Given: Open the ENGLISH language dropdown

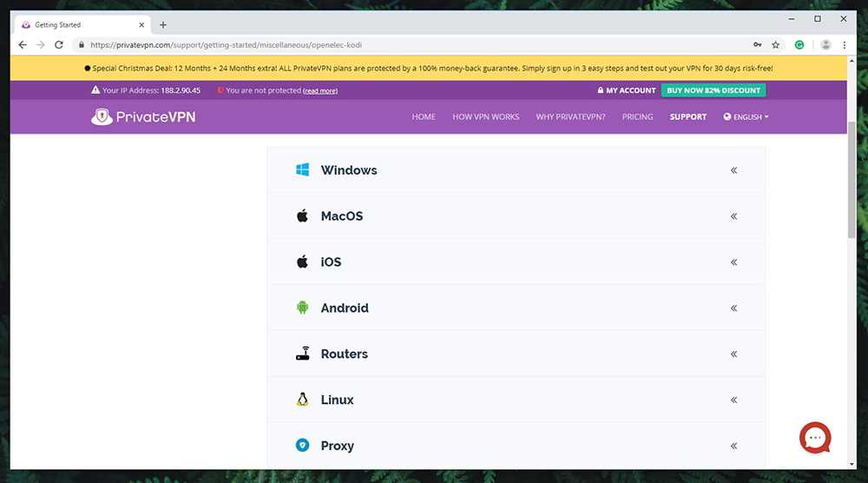Looking at the screenshot, I should 746,117.
